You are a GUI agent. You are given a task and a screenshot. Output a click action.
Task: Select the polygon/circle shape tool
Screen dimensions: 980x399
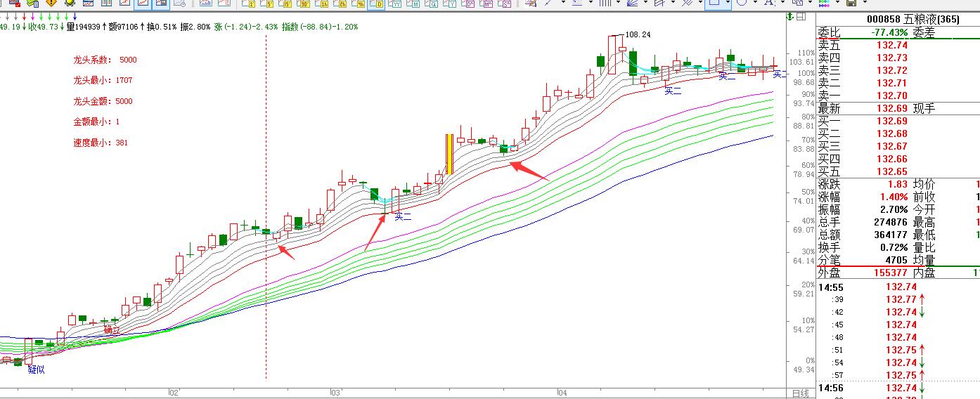pos(742,4)
